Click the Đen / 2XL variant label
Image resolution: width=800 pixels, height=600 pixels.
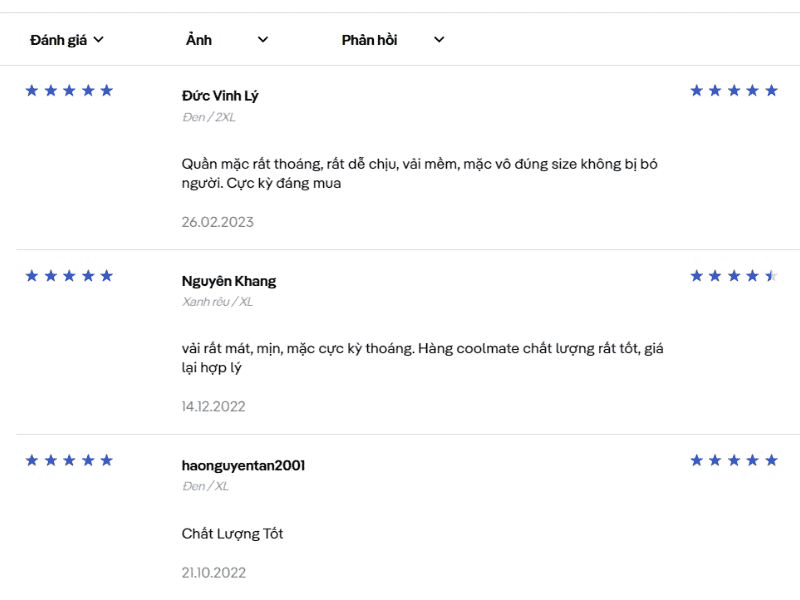click(x=208, y=117)
